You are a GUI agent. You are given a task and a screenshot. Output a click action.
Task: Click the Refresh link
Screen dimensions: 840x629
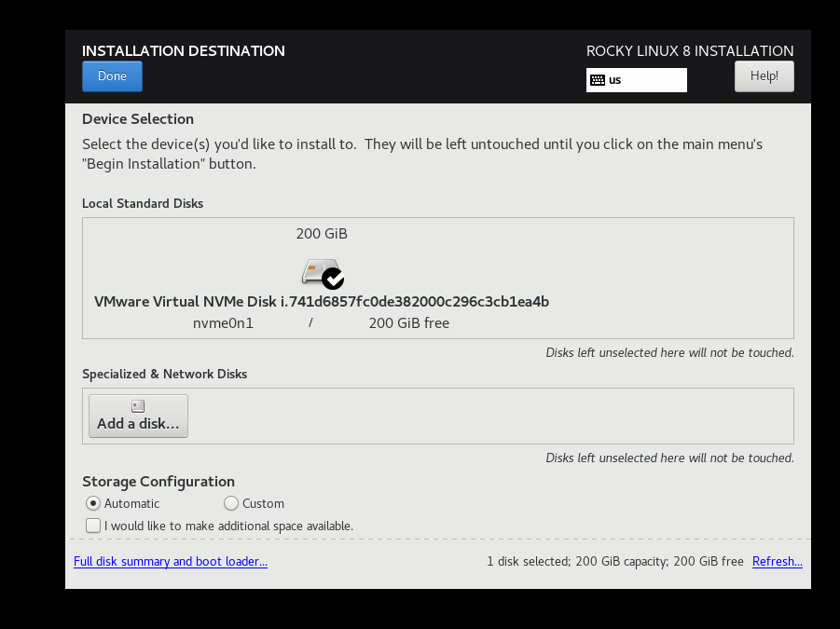coord(777,562)
